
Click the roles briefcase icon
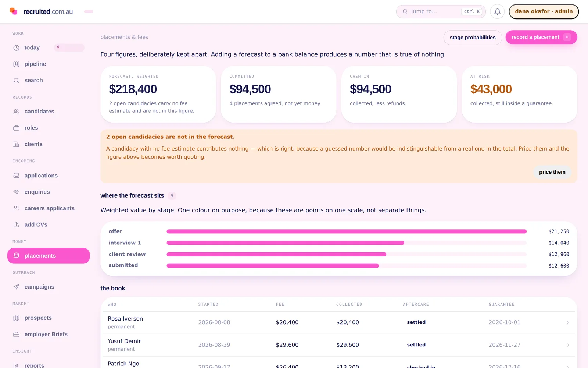click(x=16, y=128)
